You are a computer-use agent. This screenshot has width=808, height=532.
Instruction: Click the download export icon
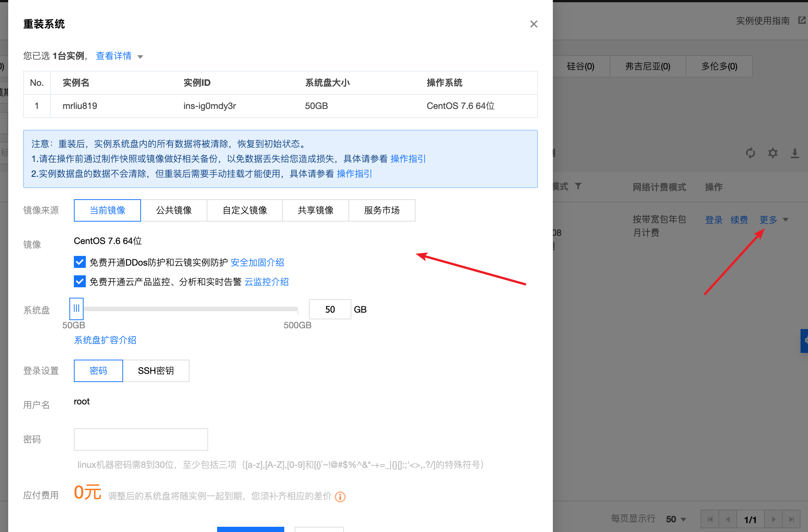795,153
